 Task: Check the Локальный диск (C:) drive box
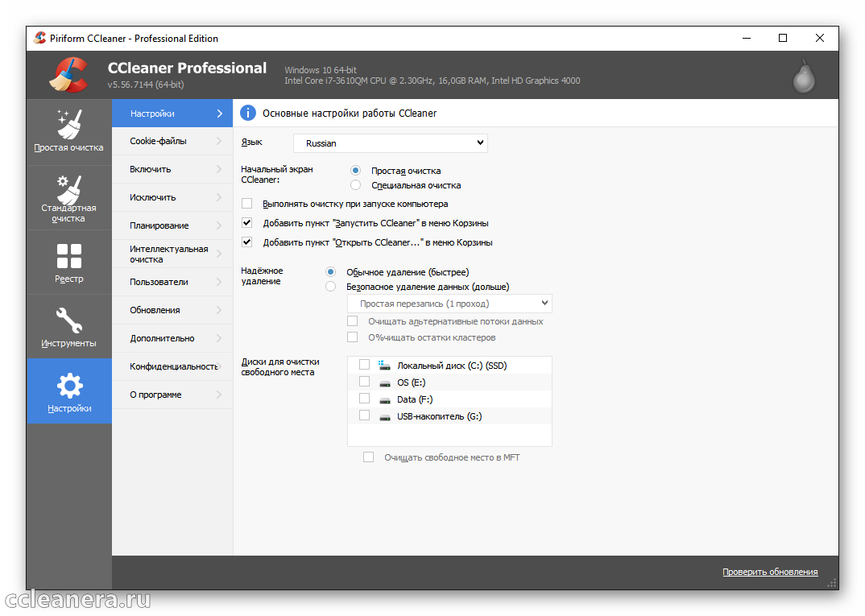point(365,366)
